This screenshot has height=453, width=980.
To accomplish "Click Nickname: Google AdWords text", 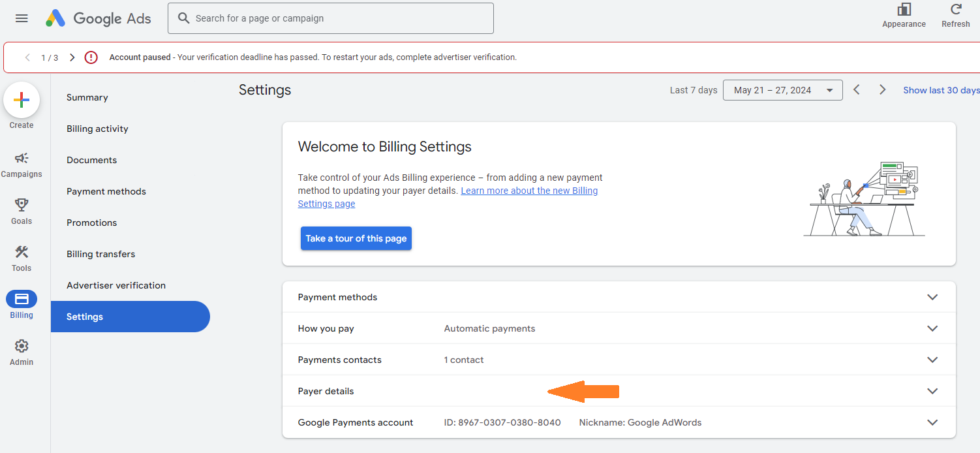I will [640, 422].
